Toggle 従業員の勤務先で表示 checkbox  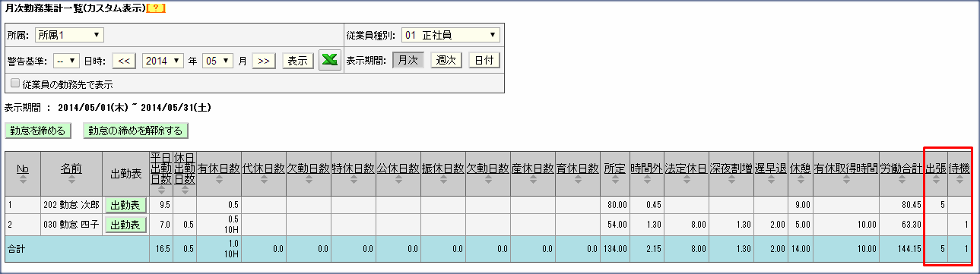point(14,83)
